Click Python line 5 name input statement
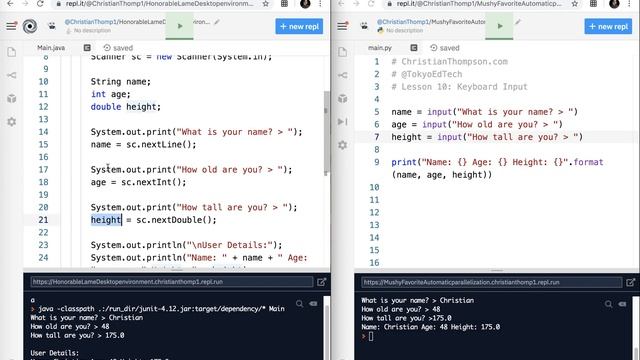Screen dimensions: 640x360 (484, 112)
